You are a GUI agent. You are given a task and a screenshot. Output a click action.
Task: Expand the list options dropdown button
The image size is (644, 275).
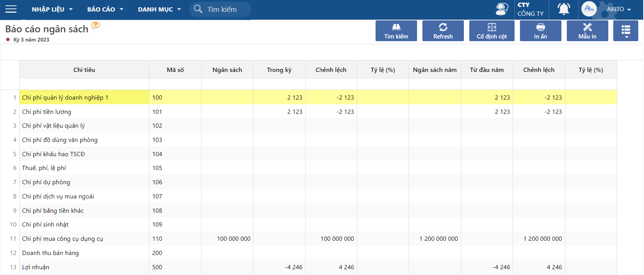(x=626, y=31)
